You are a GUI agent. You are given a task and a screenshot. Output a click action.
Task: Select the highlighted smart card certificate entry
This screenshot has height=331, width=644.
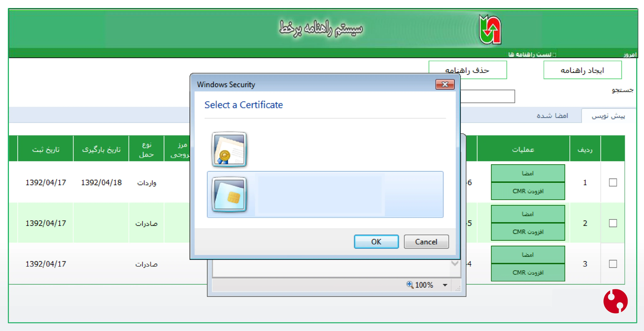pyautogui.click(x=325, y=194)
